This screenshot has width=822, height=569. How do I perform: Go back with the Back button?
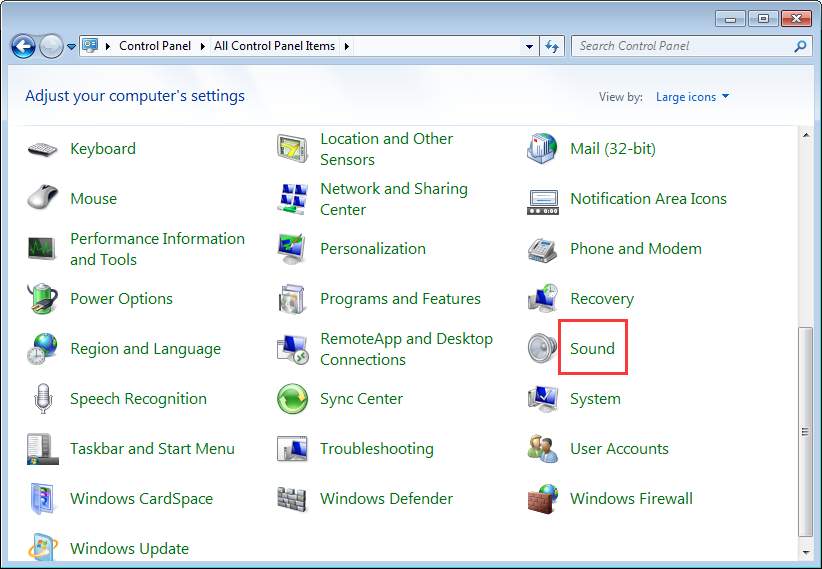click(x=23, y=47)
